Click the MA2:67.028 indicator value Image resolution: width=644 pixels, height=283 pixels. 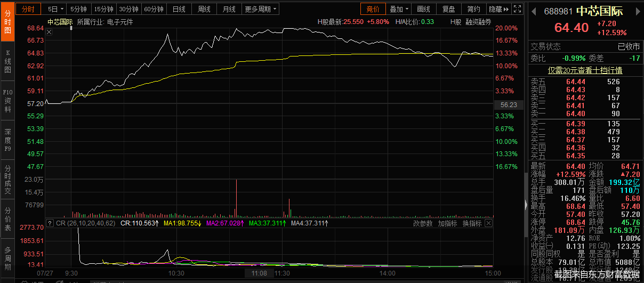coord(226,223)
